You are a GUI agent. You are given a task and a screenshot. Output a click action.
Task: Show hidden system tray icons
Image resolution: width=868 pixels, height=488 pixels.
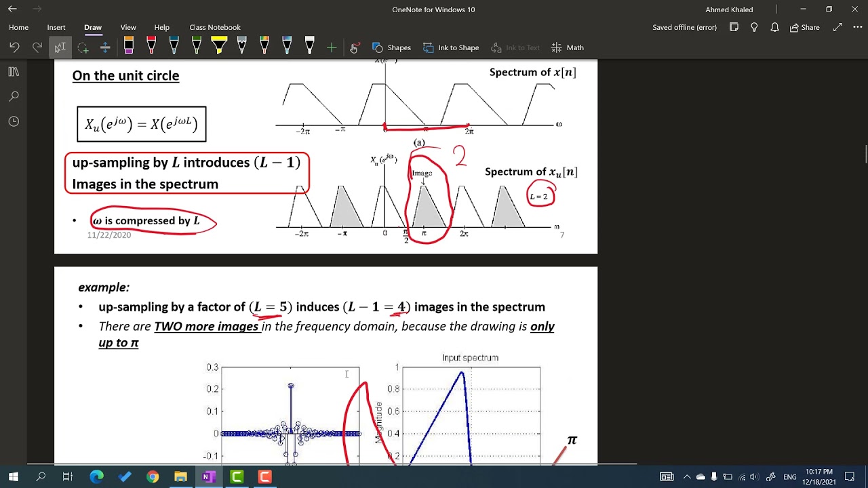click(x=686, y=477)
